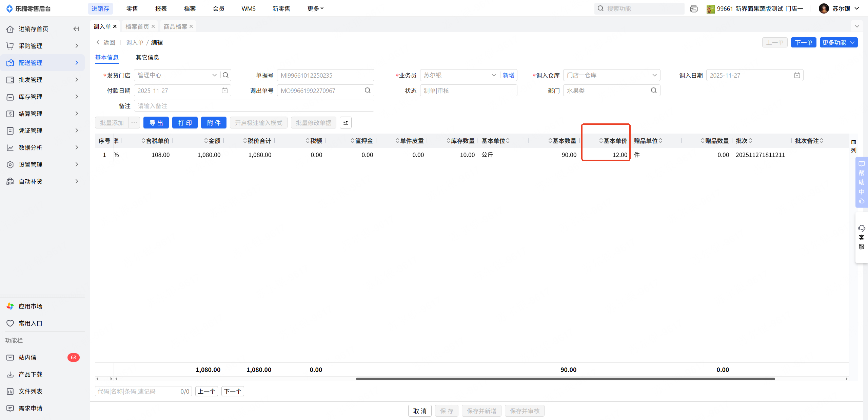This screenshot has height=420, width=868.
Task: Click the row-settings icon next to 批量修改单据
Action: tap(346, 123)
